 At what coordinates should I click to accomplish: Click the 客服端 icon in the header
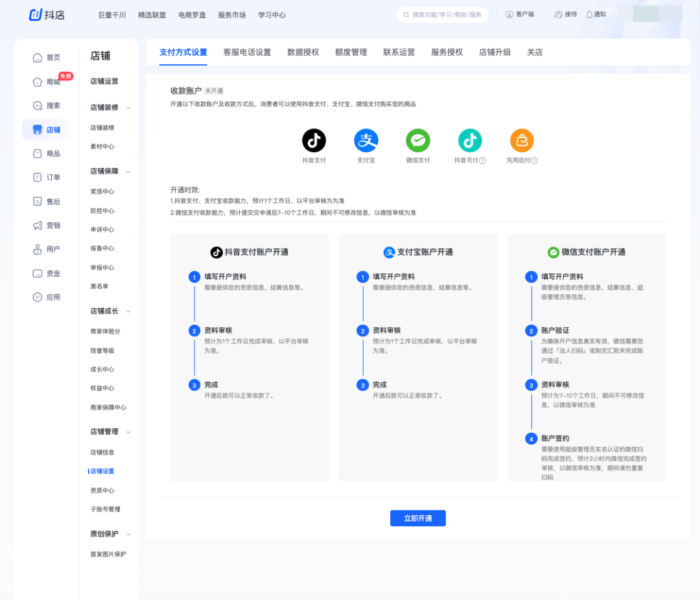pyautogui.click(x=519, y=14)
